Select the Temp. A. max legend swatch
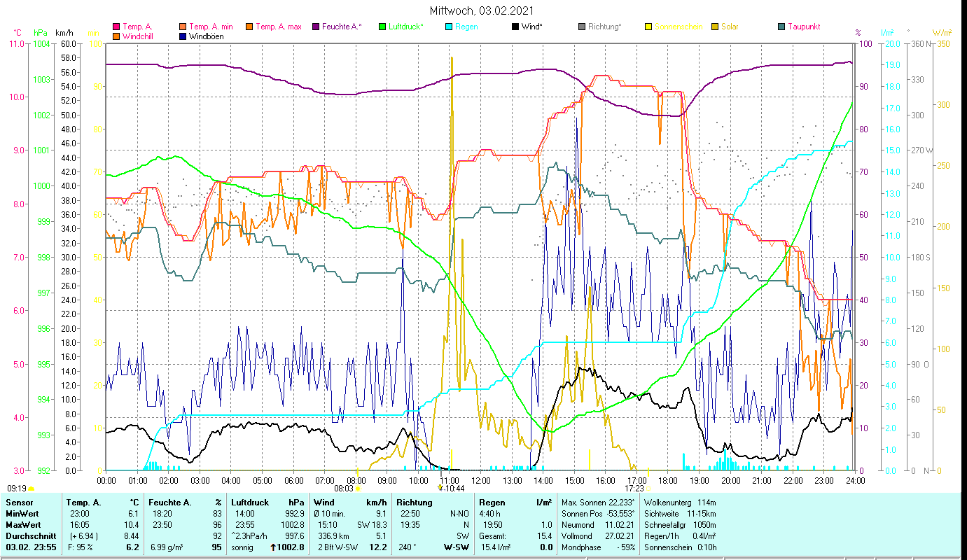Screen dimensions: 967x560 point(249,27)
